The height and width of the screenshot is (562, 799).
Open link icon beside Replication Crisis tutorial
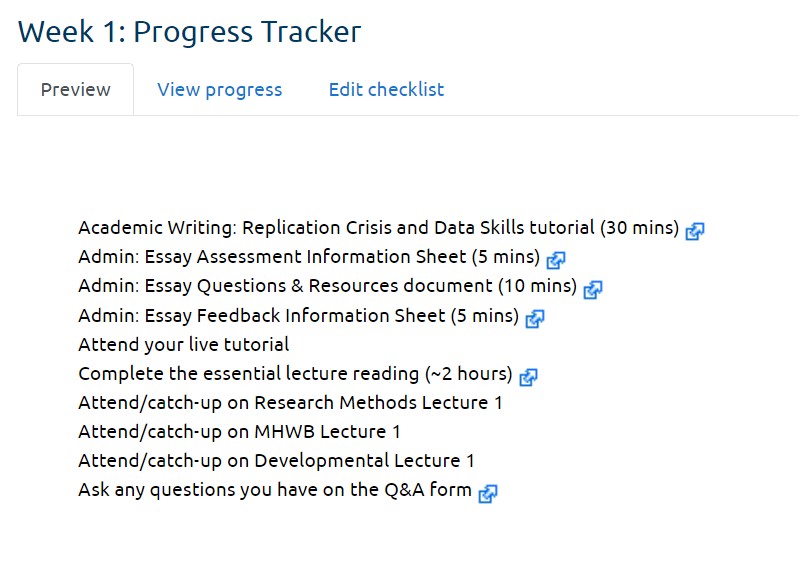coord(695,231)
